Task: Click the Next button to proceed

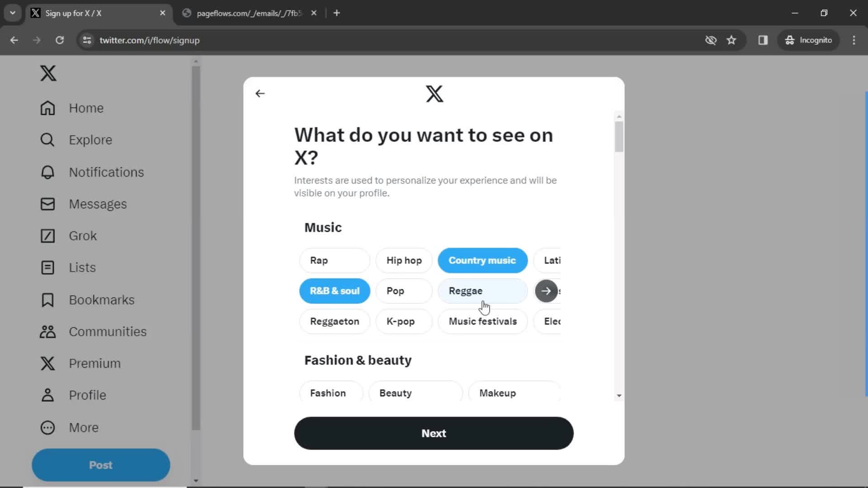Action: [434, 433]
